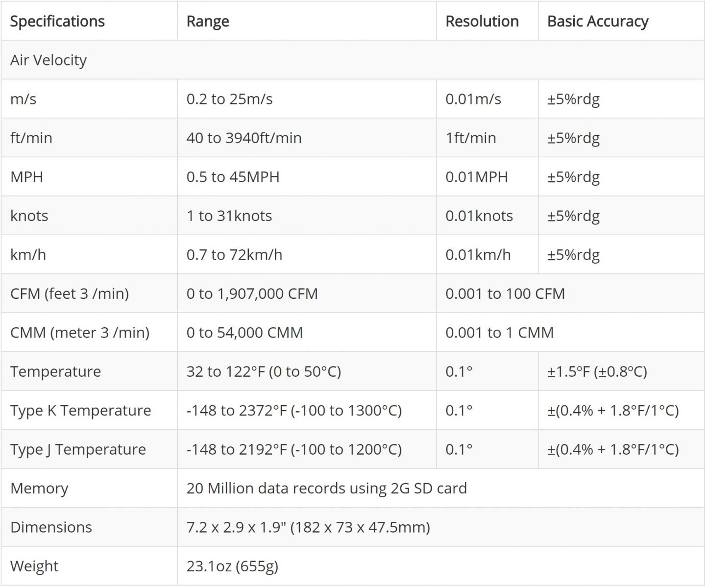Click the 20 Million data records cell
This screenshot has height=588, width=707.
326,489
